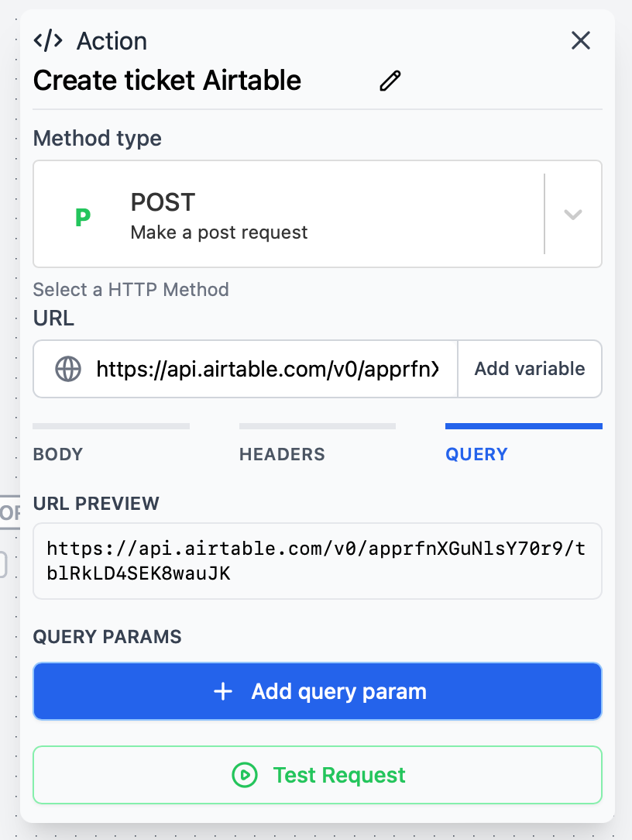The height and width of the screenshot is (840, 632).
Task: Click the globe icon in the URL field
Action: click(x=68, y=369)
